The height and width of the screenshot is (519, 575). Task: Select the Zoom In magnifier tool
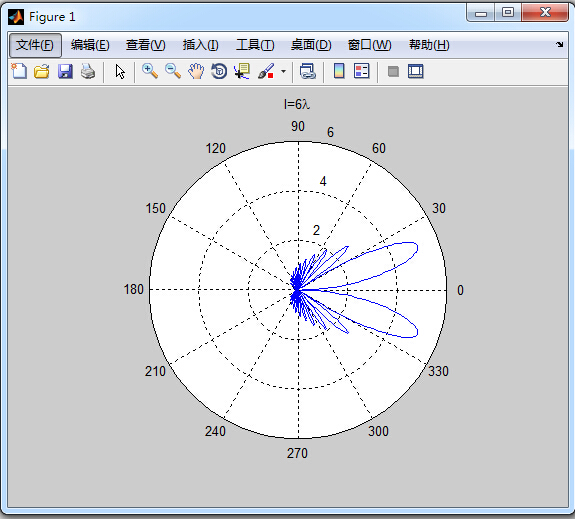point(150,71)
